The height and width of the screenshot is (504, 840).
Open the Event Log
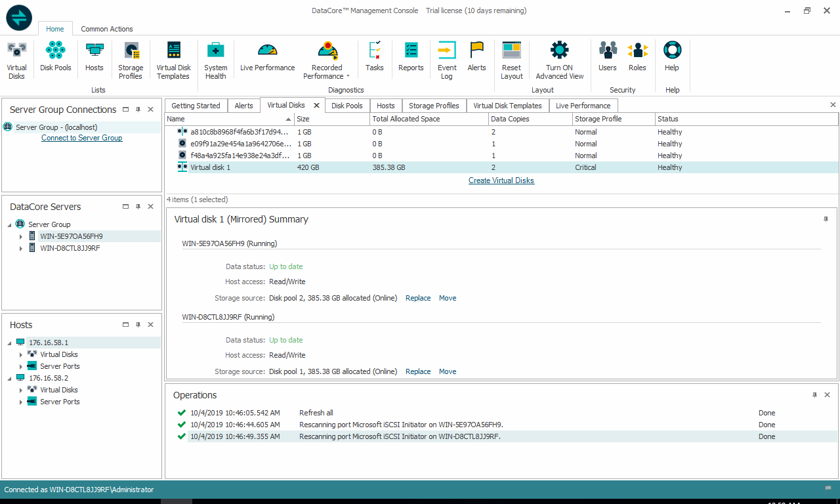tap(447, 60)
